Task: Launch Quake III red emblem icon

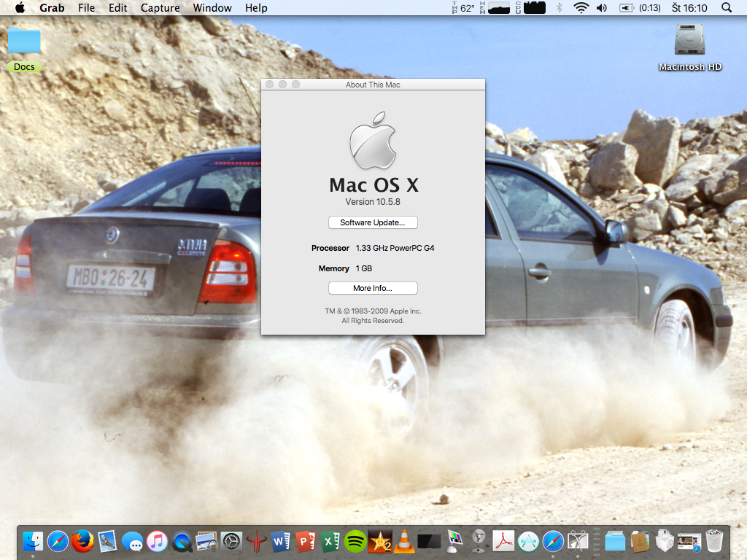Action: (256, 542)
